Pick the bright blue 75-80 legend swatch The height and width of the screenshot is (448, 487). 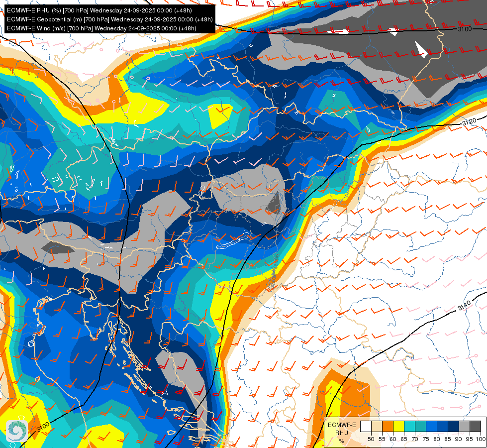(x=431, y=426)
